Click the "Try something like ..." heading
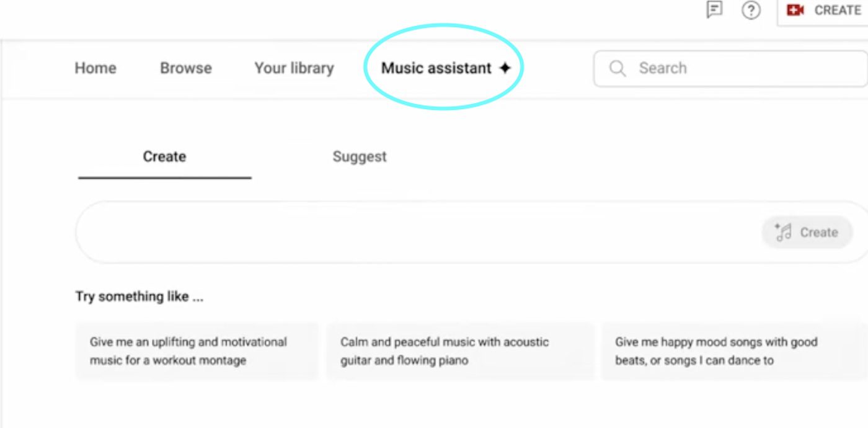Viewport: 868px width, 428px height. click(x=139, y=296)
